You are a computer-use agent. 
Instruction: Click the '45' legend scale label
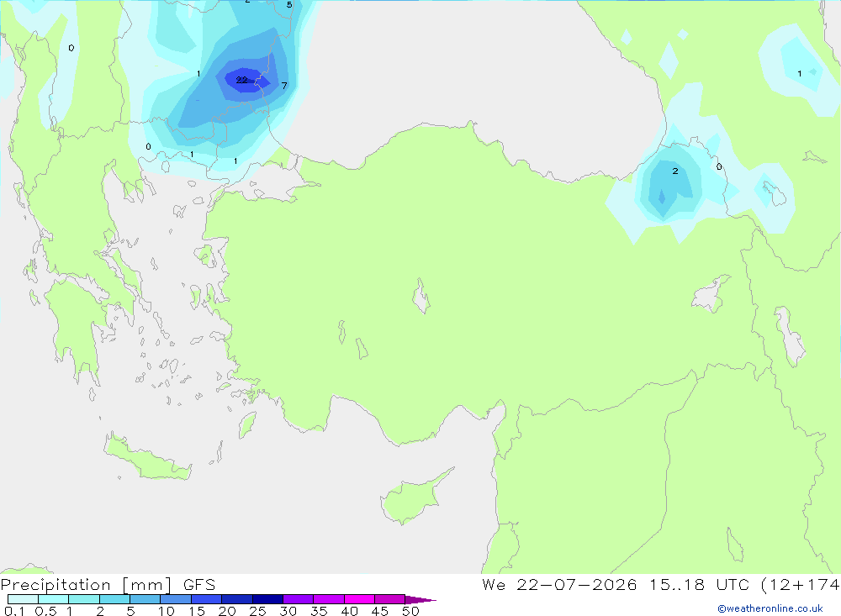(380, 611)
